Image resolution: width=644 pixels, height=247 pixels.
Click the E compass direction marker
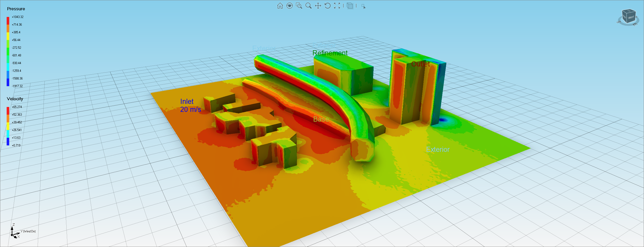(x=635, y=25)
